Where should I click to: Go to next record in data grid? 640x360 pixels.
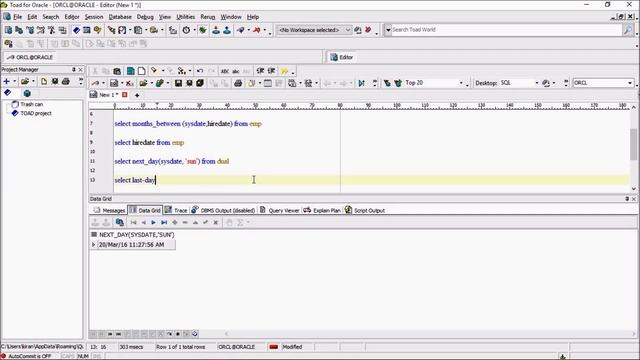pos(153,222)
